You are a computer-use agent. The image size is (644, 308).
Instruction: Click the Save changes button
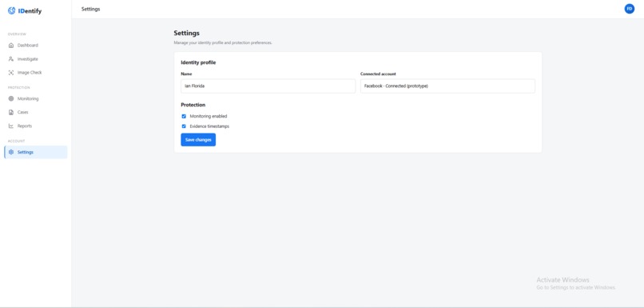point(198,140)
